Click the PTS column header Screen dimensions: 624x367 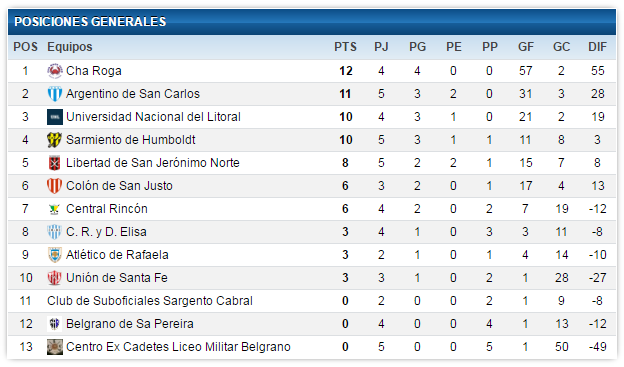tap(345, 47)
